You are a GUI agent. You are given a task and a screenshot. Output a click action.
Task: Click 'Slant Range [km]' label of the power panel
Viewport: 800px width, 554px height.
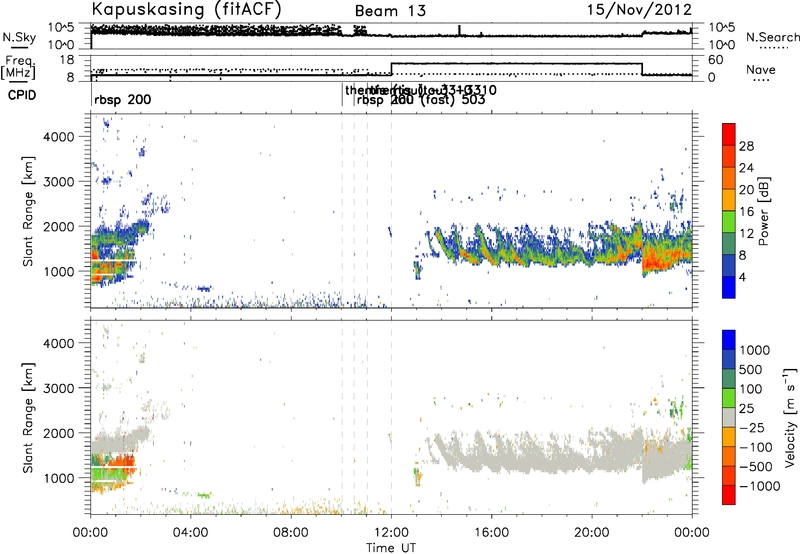pos(28,211)
